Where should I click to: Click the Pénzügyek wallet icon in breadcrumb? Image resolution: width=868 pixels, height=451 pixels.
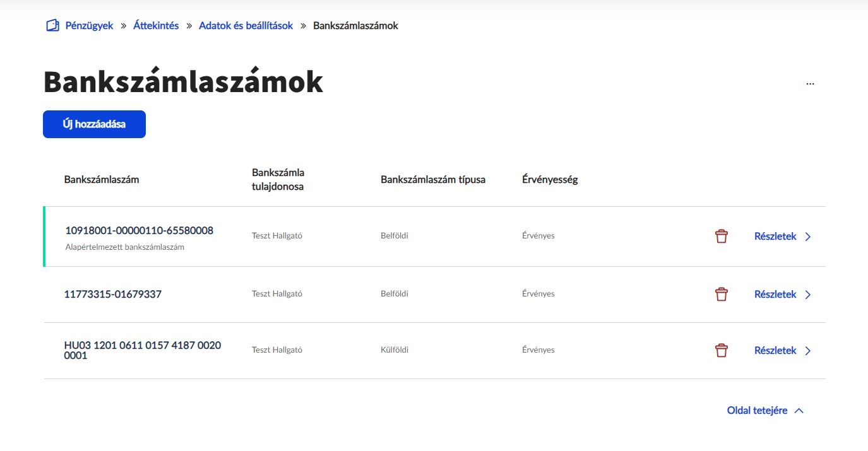(52, 26)
